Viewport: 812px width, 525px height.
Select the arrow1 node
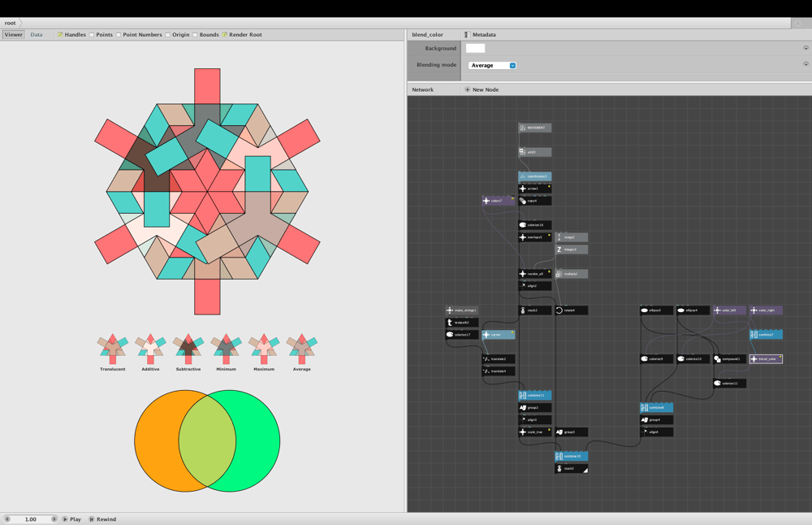(535, 189)
